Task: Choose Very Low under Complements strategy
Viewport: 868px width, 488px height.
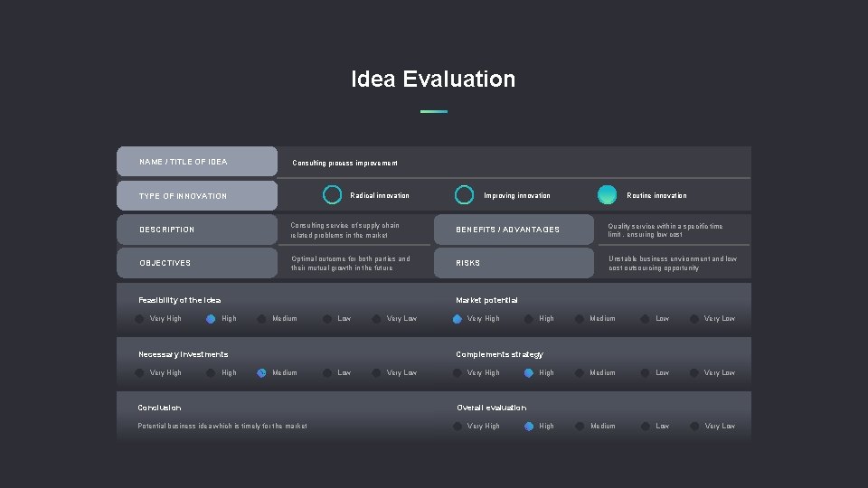Action: pyautogui.click(x=694, y=372)
